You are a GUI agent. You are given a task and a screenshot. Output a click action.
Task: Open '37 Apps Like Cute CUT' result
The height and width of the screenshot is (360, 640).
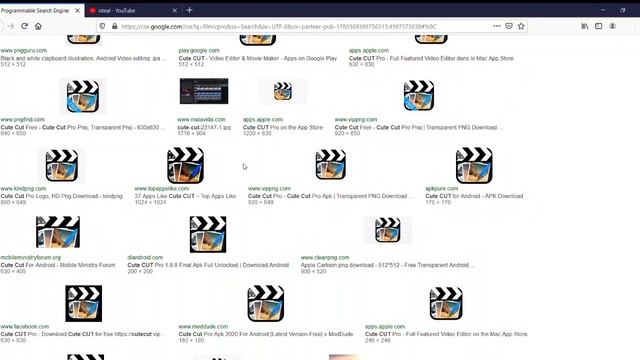(185, 196)
